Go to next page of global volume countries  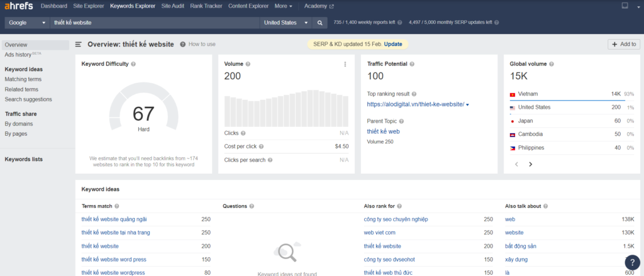click(x=530, y=164)
